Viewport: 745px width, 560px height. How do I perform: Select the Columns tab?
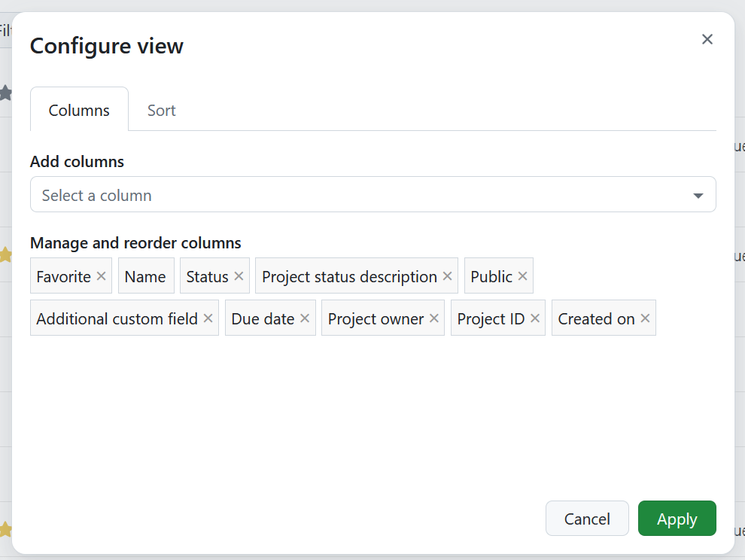point(78,110)
